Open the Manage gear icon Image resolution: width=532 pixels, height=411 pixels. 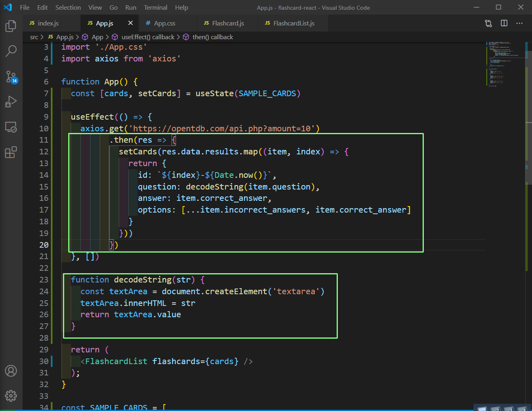coord(11,396)
